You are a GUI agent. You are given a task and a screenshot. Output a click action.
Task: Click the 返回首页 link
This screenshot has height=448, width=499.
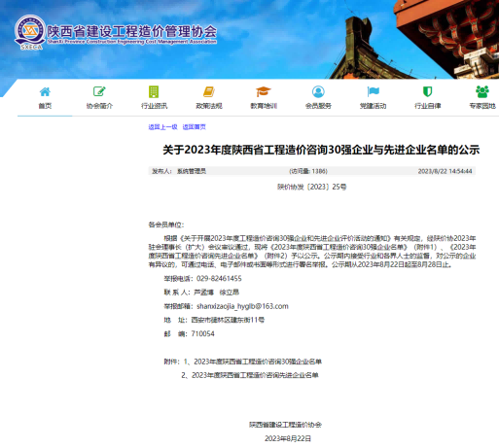tap(194, 127)
